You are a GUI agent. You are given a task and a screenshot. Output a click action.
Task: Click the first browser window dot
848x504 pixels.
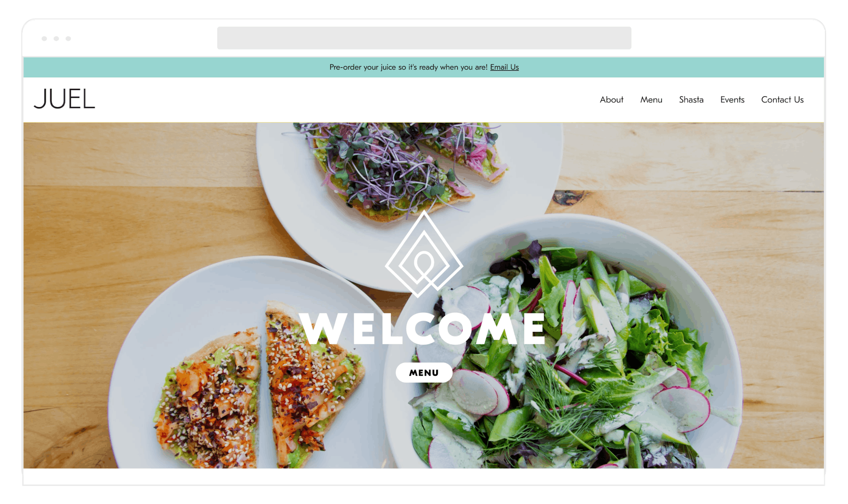[x=44, y=39]
